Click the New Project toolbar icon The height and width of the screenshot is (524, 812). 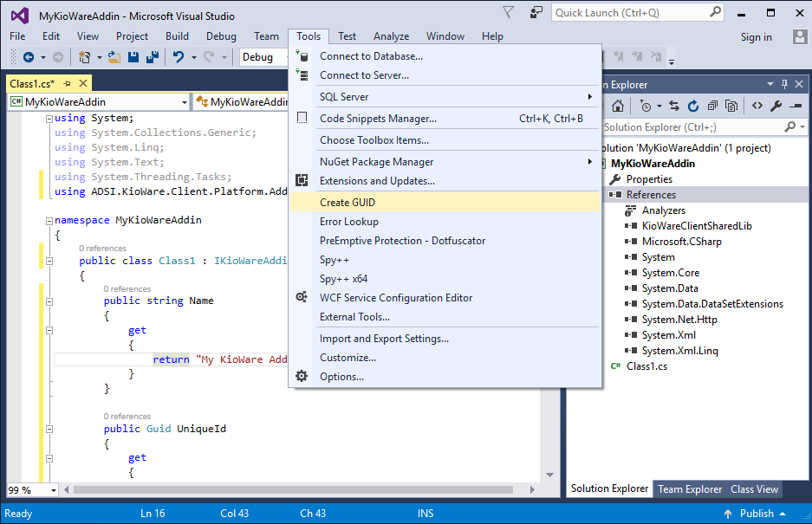[84, 57]
